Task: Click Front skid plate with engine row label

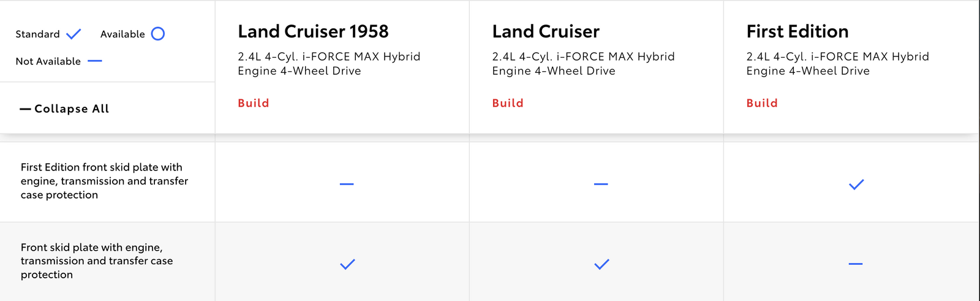Action: [97, 261]
